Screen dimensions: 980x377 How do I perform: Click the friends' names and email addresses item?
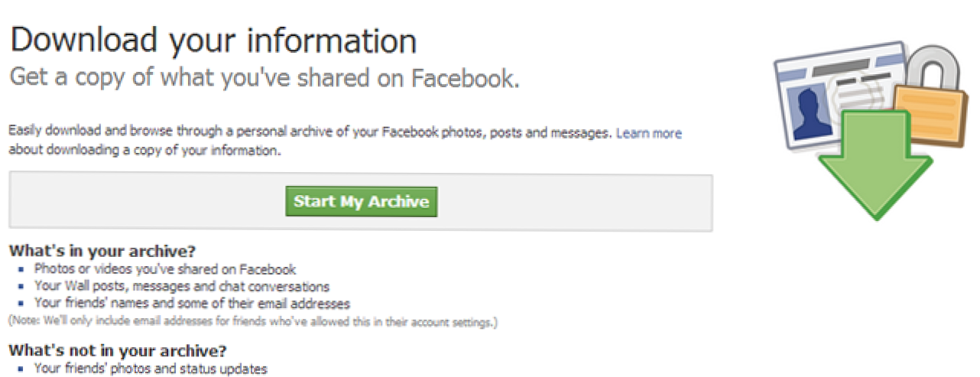pyautogui.click(x=191, y=304)
